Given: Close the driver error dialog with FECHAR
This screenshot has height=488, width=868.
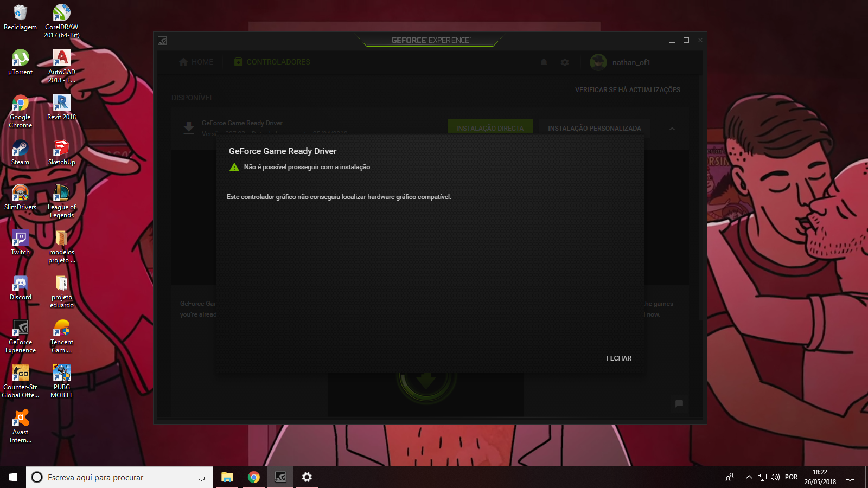Looking at the screenshot, I should pos(618,358).
